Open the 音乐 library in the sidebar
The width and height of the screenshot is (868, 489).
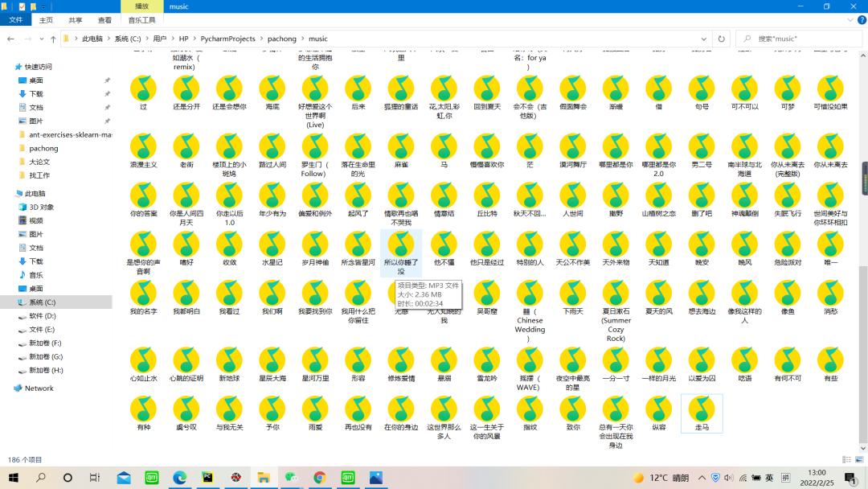(x=36, y=275)
